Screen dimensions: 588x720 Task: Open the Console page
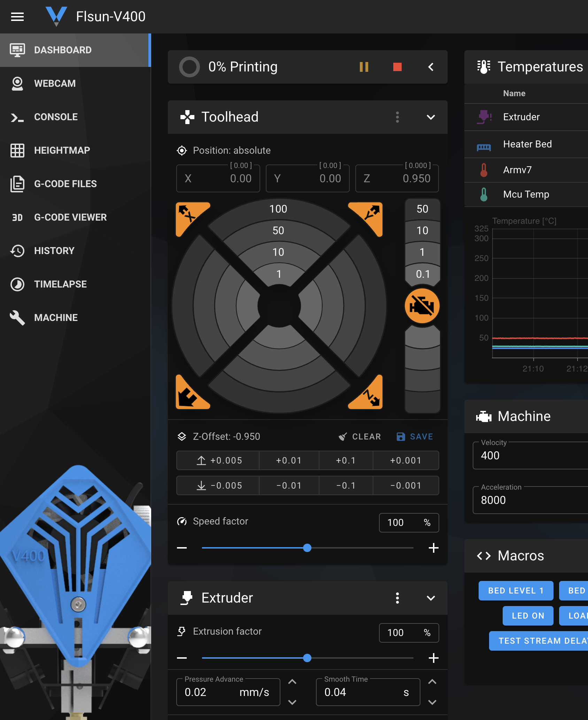tap(75, 117)
